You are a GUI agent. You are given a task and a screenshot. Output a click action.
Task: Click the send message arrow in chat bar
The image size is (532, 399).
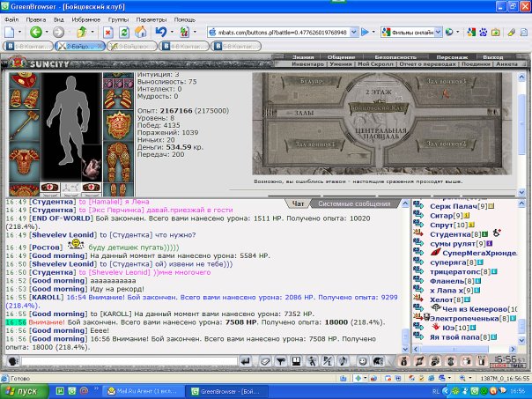click(246, 362)
